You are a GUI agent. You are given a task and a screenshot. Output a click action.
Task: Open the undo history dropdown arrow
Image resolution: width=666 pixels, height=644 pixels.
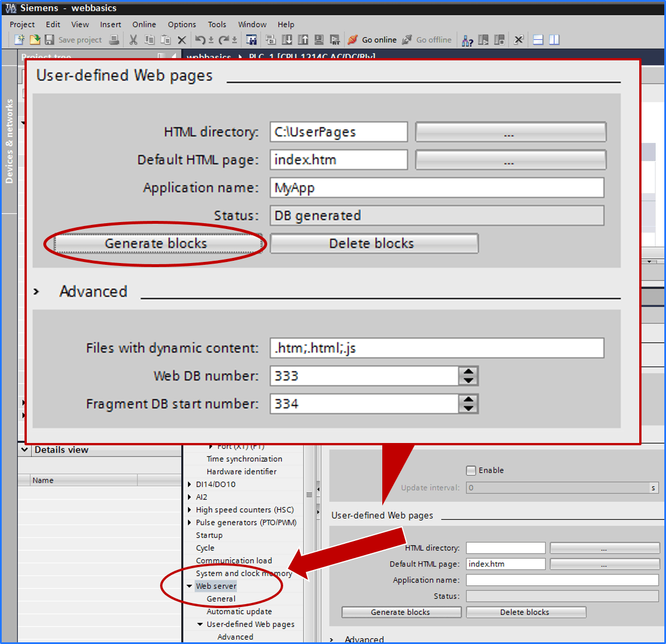[211, 40]
